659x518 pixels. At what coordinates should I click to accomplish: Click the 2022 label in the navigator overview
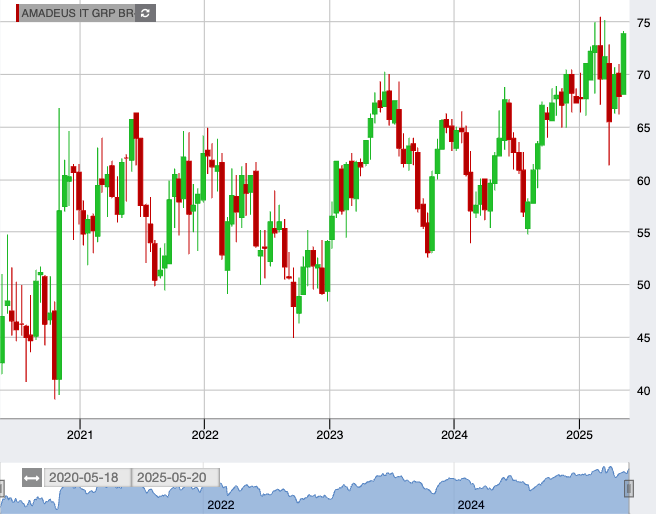coord(221,505)
